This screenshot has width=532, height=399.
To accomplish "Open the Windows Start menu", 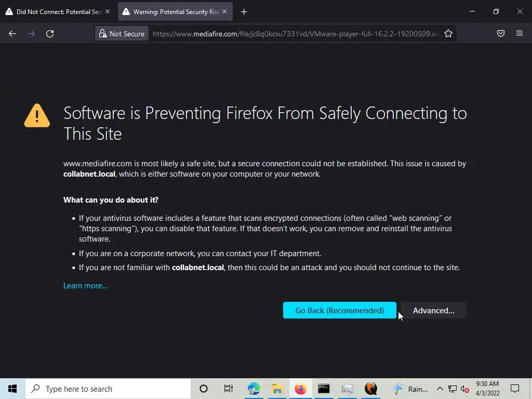I will (12, 389).
